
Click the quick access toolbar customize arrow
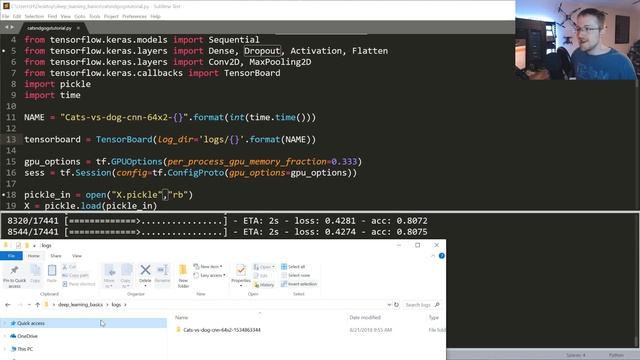pos(34,245)
